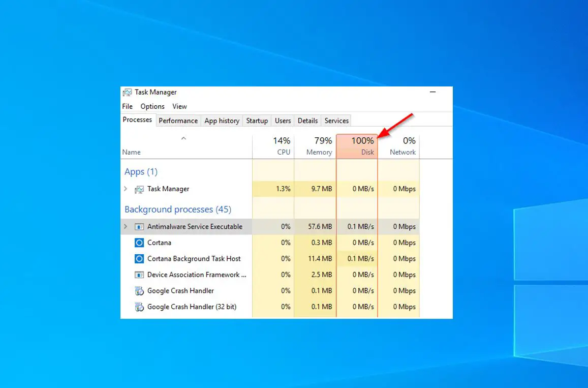Viewport: 588px width, 388px height.
Task: Open the File menu
Action: click(x=128, y=107)
